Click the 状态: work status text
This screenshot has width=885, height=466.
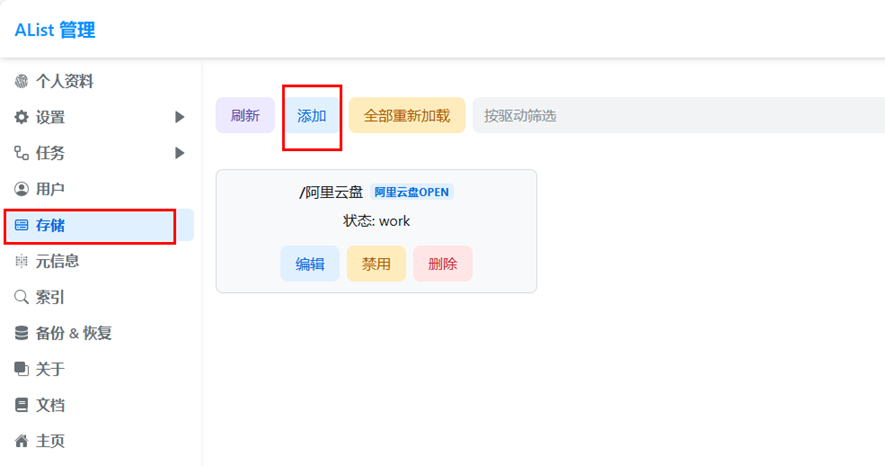(x=376, y=221)
